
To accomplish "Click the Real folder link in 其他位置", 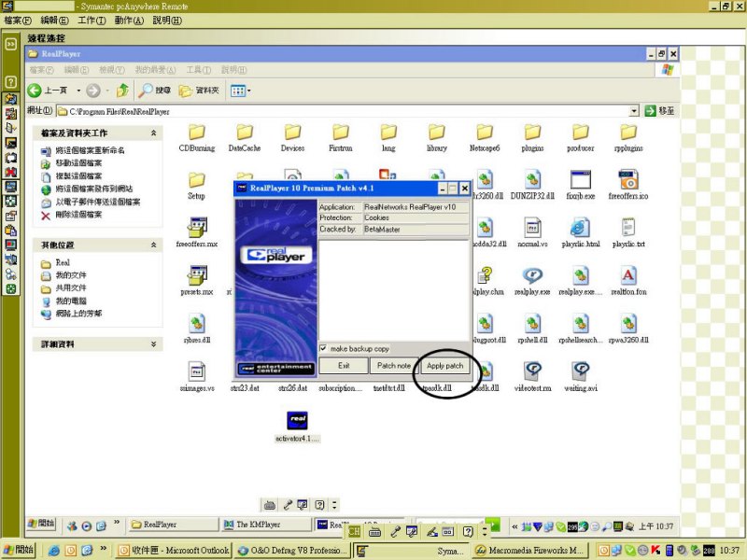I will click(63, 262).
